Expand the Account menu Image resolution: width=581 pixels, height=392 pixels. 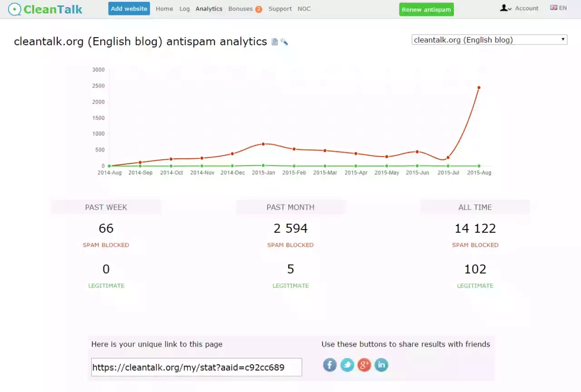pos(527,9)
